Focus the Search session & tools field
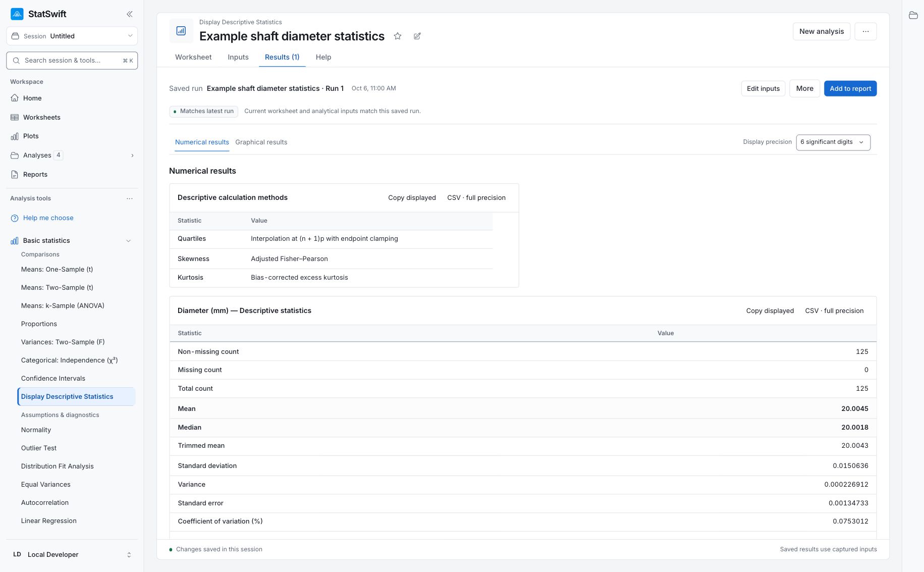 (72, 61)
